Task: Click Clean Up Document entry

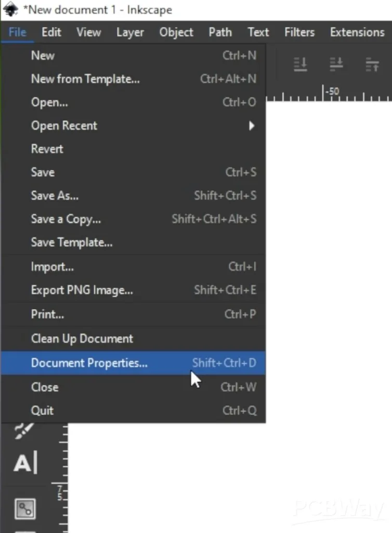Action: coord(82,338)
